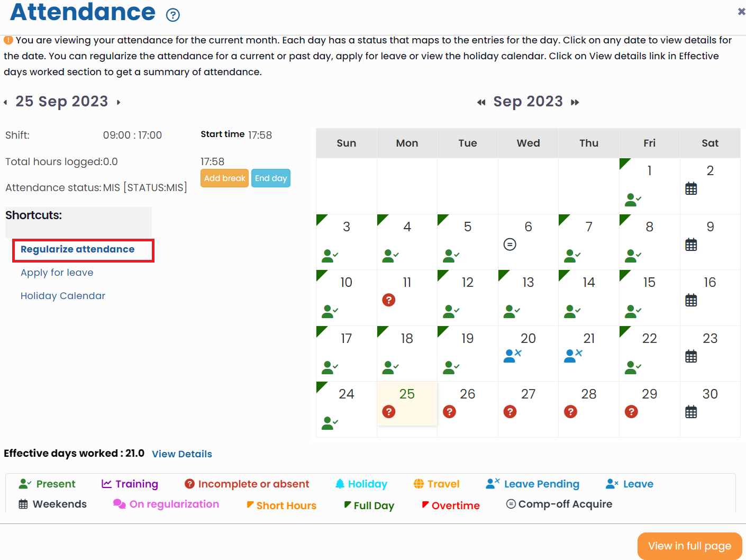
Task: Open Regularize attendance shortcut
Action: [x=78, y=249]
